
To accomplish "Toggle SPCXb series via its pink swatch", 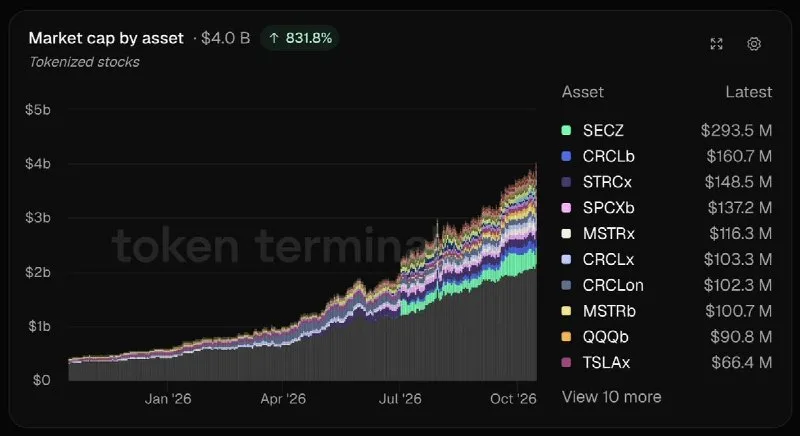I will pos(566,208).
